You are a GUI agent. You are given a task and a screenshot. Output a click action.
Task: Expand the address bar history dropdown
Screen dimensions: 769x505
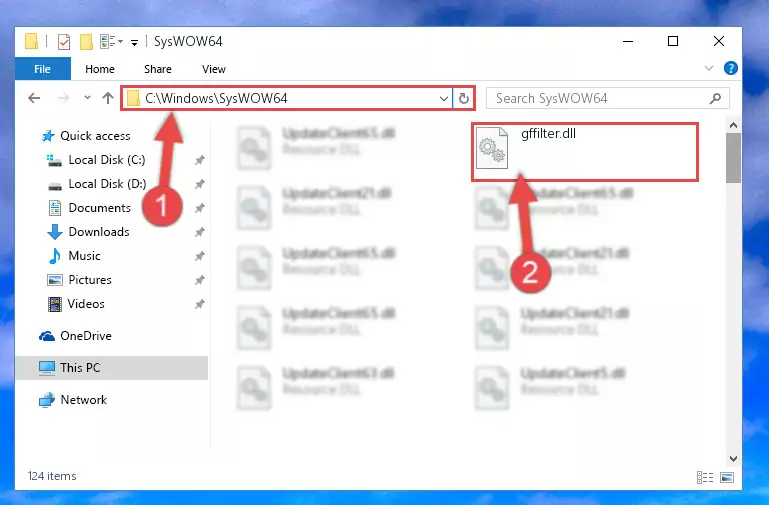(444, 99)
